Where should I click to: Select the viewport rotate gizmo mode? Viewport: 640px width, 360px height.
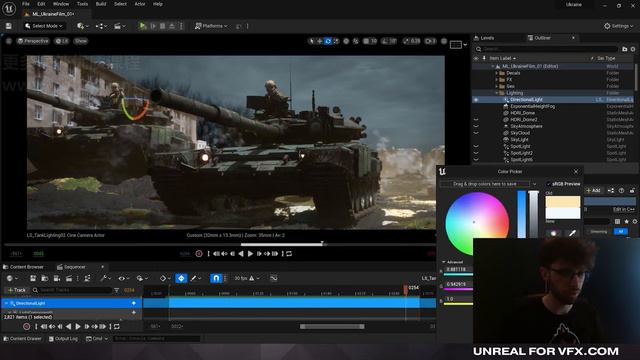pos(328,41)
